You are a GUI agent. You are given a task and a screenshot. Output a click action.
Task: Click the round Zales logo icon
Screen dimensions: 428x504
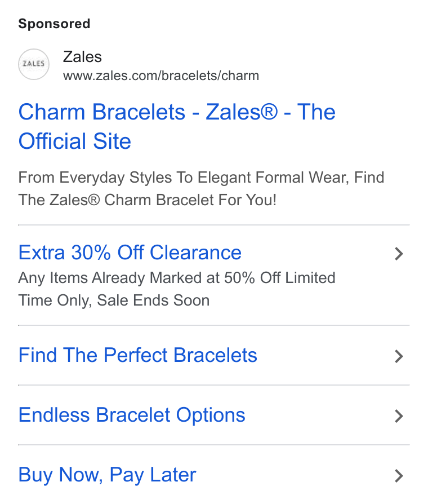(34, 64)
